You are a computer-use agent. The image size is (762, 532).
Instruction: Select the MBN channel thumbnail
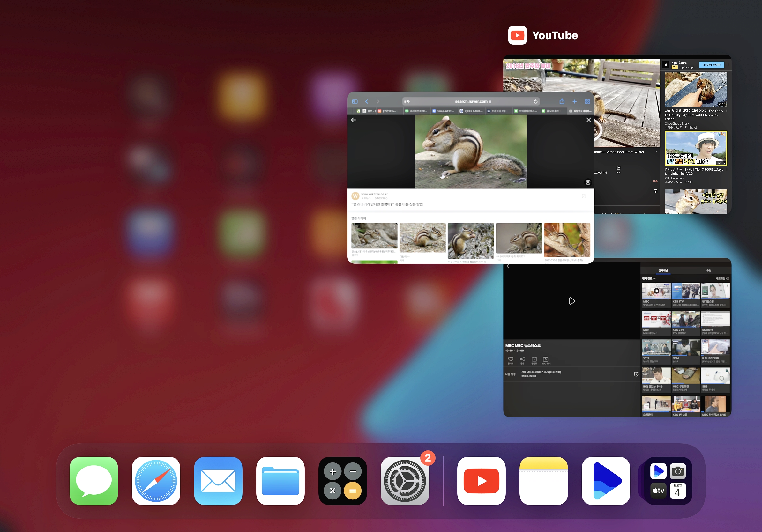point(656,319)
